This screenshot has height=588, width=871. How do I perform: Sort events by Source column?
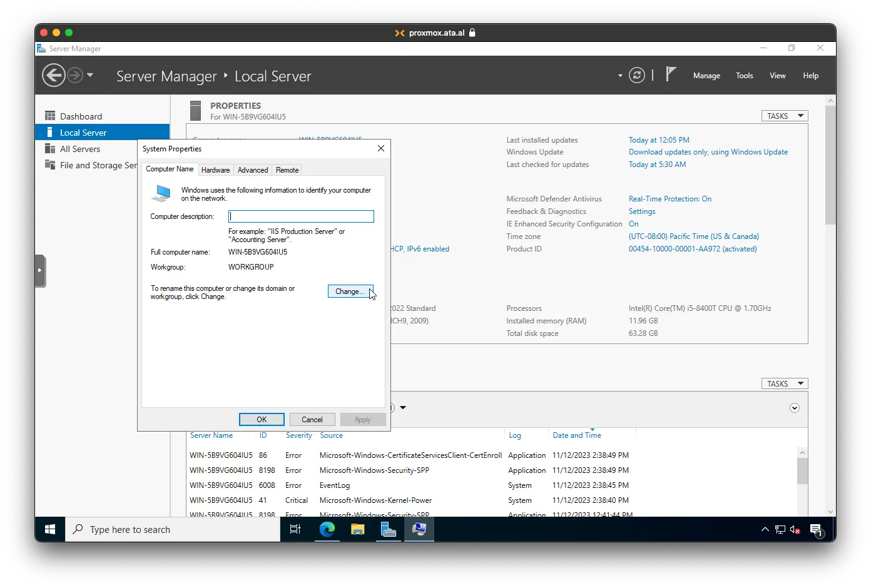pos(332,435)
